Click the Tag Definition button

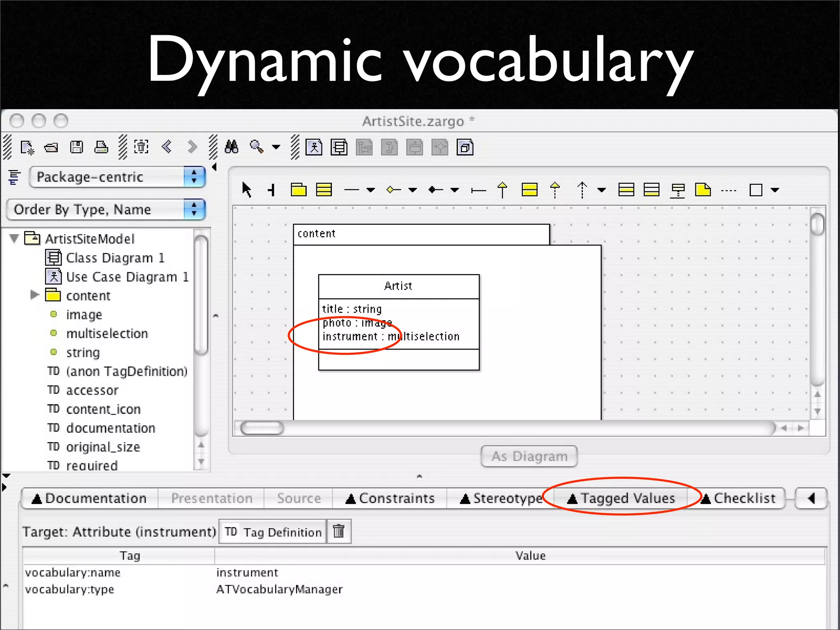coord(273,532)
